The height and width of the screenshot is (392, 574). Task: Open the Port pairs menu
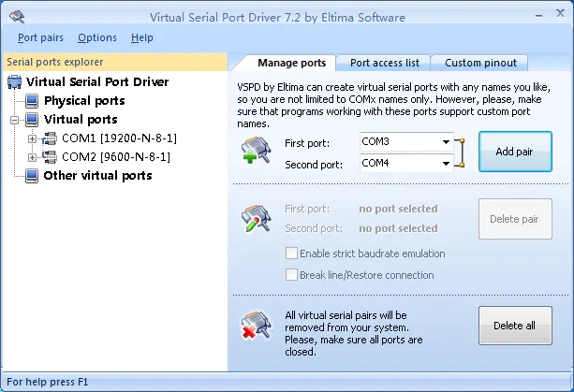[40, 37]
